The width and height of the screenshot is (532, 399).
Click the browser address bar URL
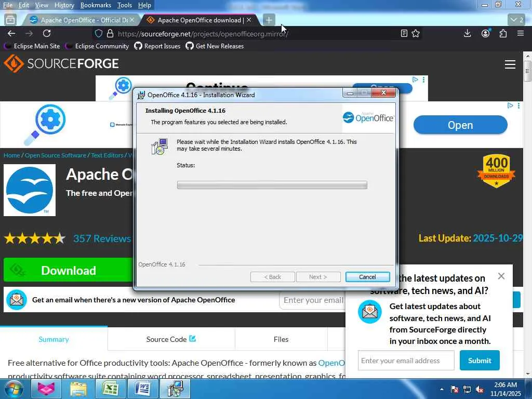click(203, 34)
